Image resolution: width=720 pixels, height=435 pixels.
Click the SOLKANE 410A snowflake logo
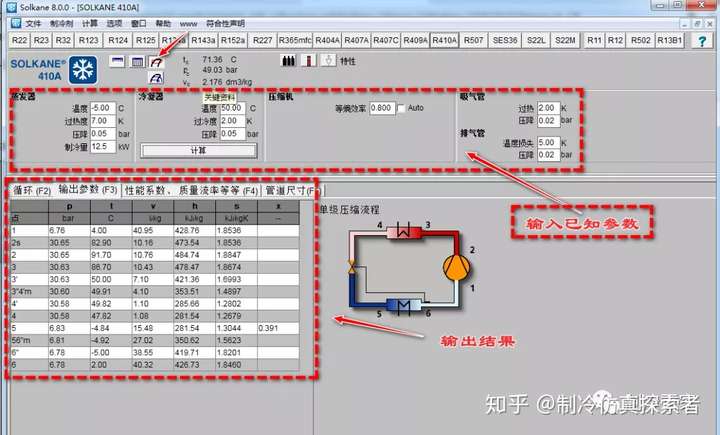pos(83,70)
